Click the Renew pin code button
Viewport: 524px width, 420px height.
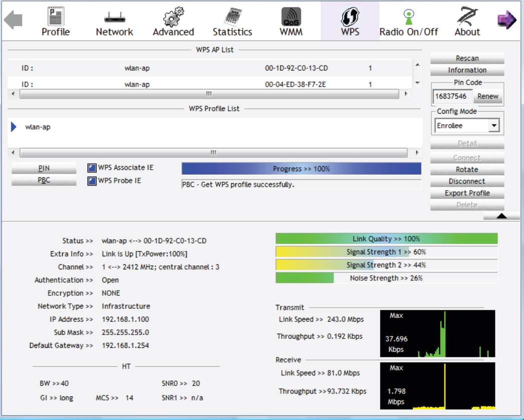487,96
